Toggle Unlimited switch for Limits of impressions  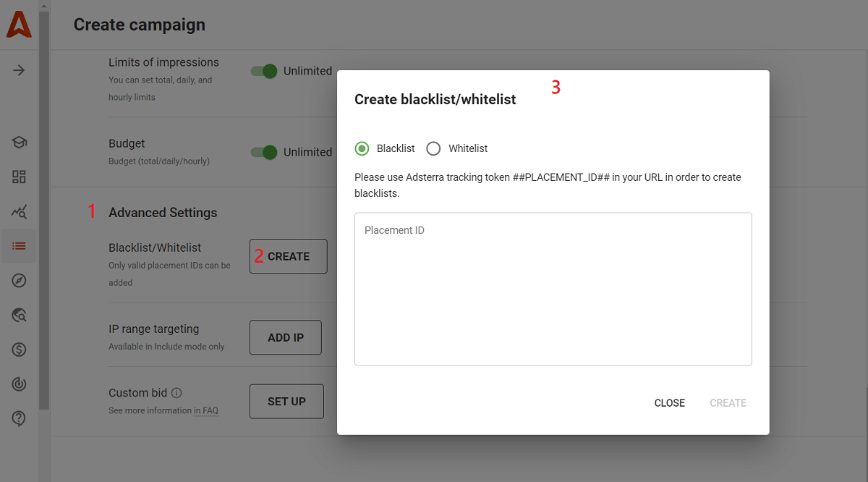click(x=265, y=71)
